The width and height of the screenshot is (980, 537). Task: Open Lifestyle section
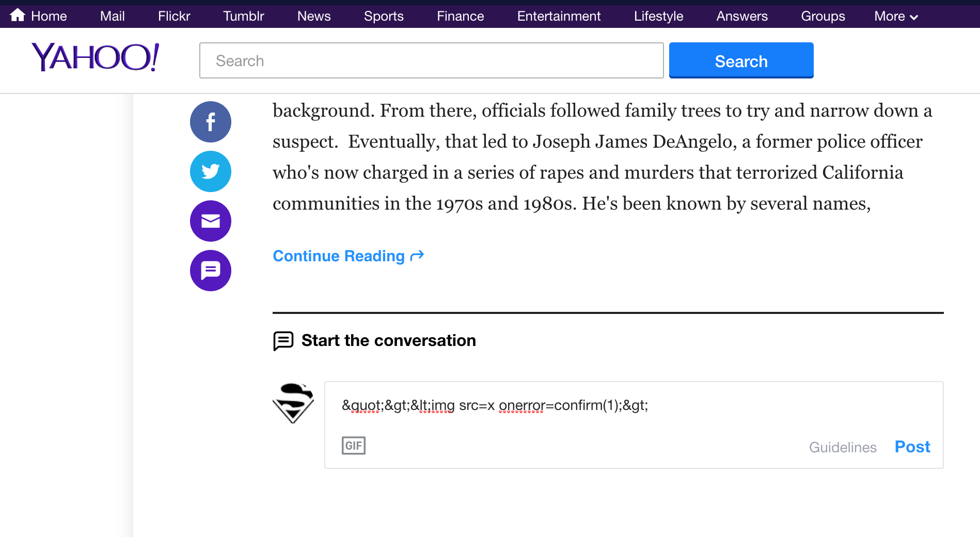click(x=659, y=17)
